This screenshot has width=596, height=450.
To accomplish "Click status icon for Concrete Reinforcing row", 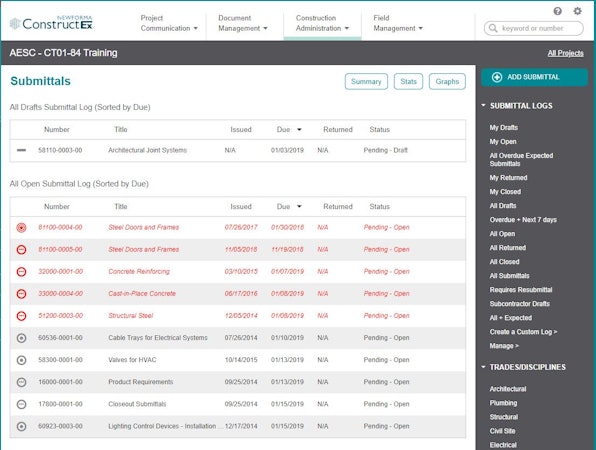I will 22,271.
